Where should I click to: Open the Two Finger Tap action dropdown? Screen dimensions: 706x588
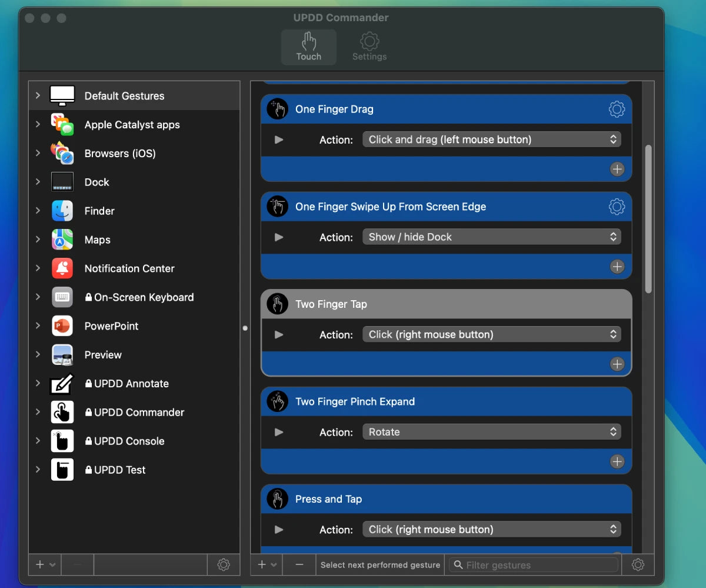pyautogui.click(x=492, y=334)
